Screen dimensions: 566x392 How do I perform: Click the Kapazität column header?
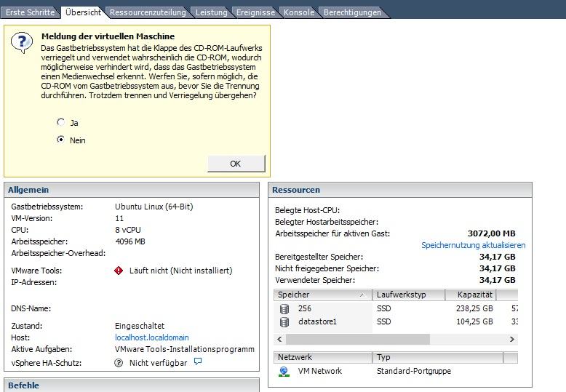click(x=471, y=295)
